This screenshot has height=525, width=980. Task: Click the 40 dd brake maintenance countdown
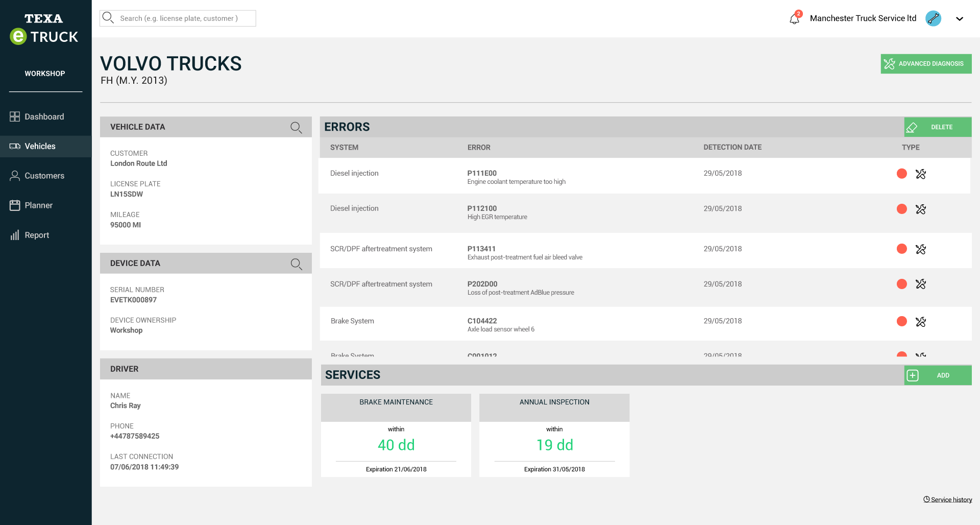396,445
